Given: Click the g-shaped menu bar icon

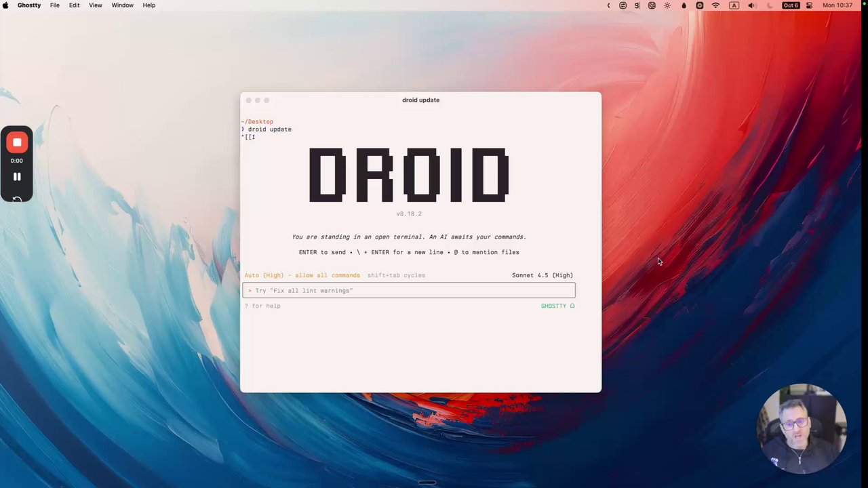Looking at the screenshot, I should (x=637, y=5).
